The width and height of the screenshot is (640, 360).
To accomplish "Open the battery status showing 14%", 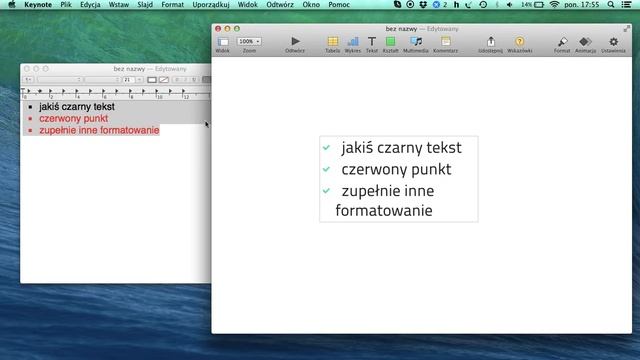I will pyautogui.click(x=532, y=4).
